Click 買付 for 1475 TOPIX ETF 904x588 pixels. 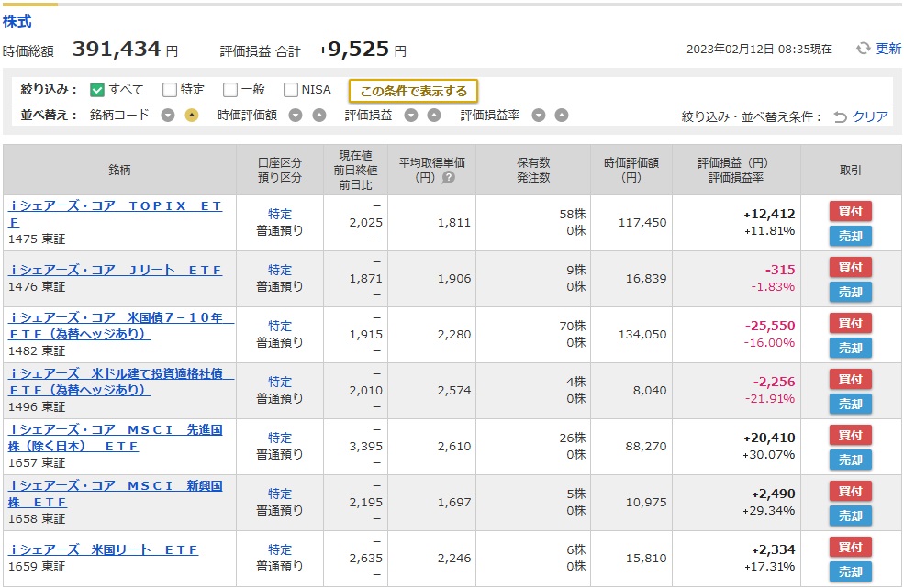851,211
